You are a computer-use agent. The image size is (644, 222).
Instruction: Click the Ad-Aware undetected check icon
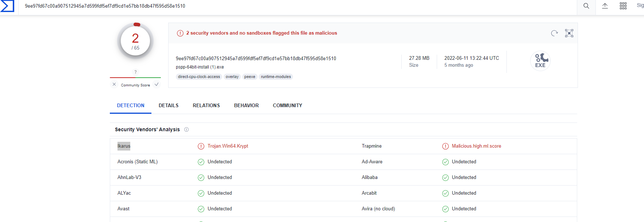[x=446, y=162]
